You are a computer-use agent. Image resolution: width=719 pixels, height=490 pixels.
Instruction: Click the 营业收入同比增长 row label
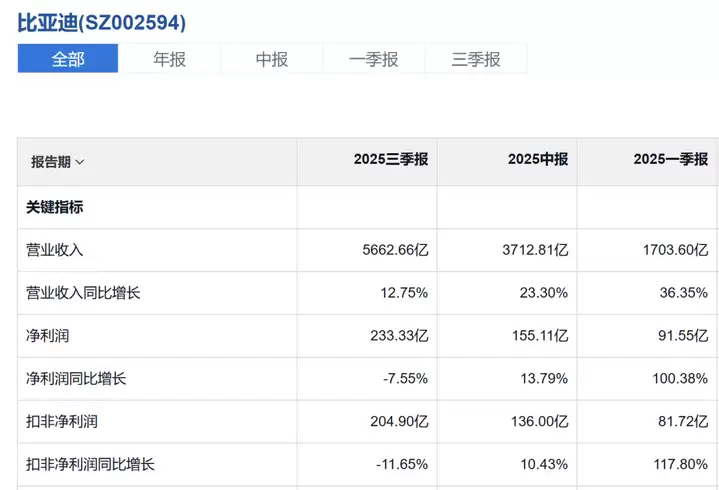click(x=83, y=293)
